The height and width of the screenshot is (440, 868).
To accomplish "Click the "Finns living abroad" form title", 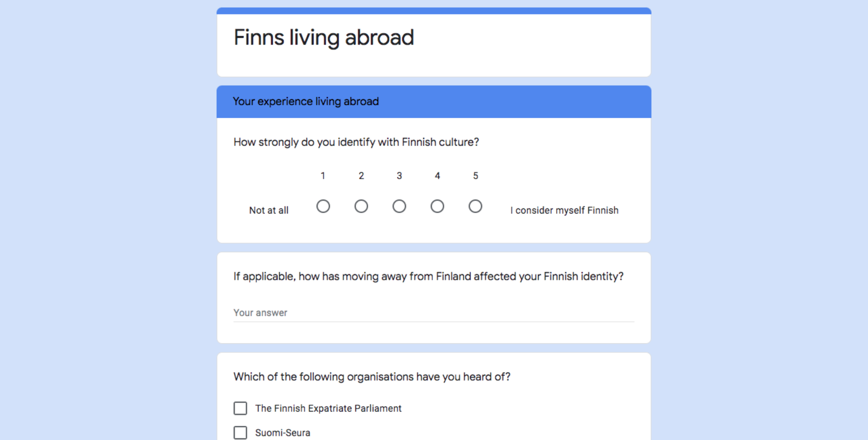I will pos(323,37).
